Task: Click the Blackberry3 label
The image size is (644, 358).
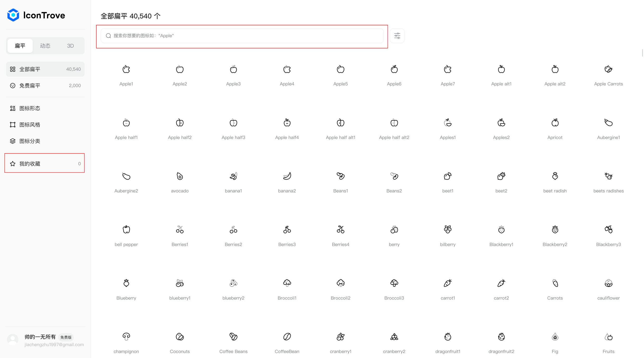Action: point(609,244)
